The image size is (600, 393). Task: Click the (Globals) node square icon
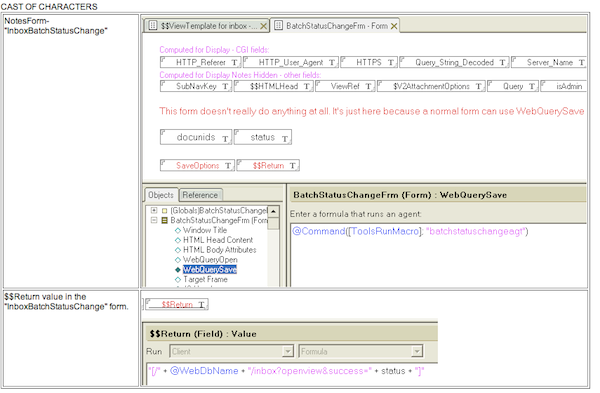(x=165, y=210)
